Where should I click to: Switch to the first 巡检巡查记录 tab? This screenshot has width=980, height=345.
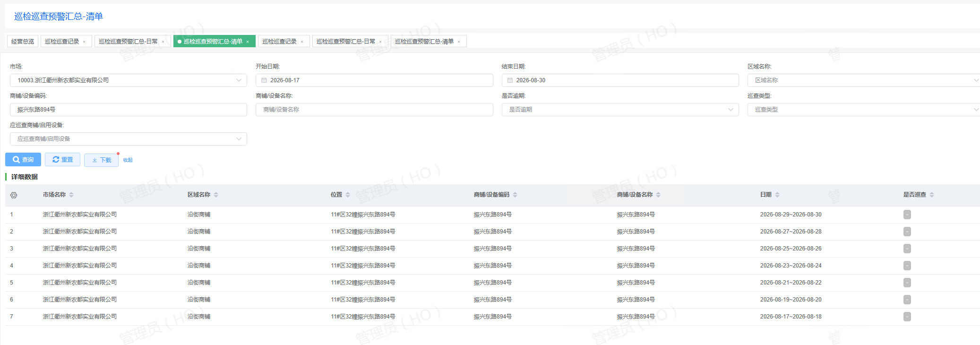pos(65,42)
